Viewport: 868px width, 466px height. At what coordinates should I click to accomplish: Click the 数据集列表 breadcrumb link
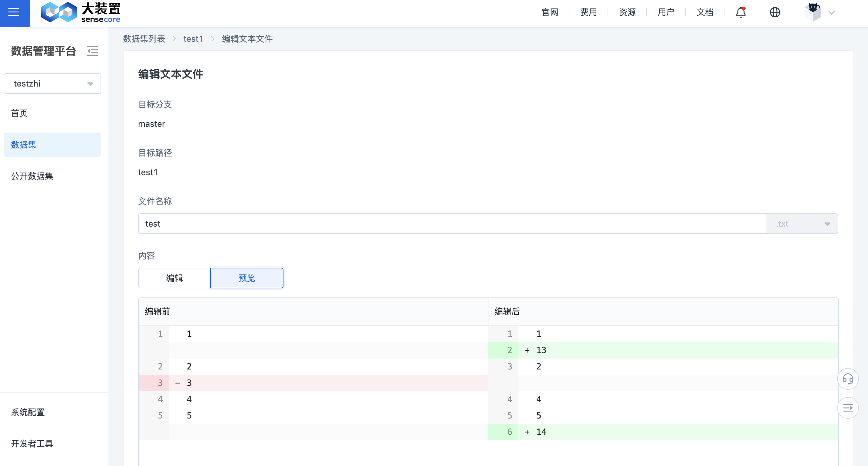click(x=144, y=39)
